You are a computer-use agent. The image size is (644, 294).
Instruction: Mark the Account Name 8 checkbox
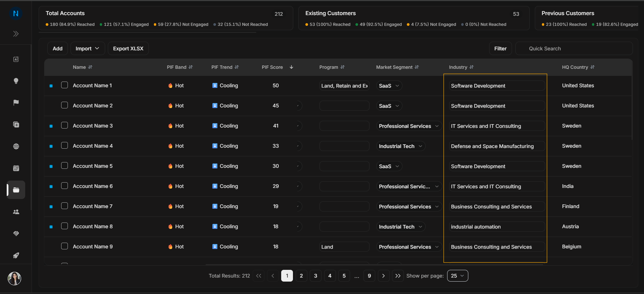pyautogui.click(x=65, y=226)
